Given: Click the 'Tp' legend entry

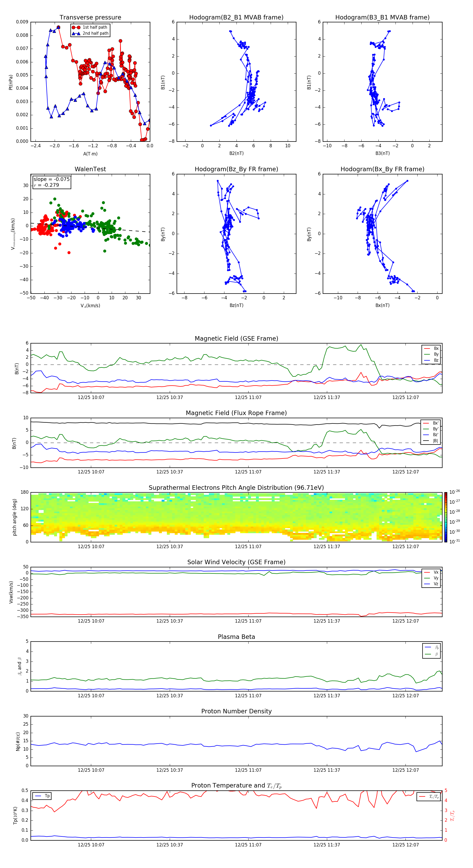Looking at the screenshot, I should click(x=42, y=796).
